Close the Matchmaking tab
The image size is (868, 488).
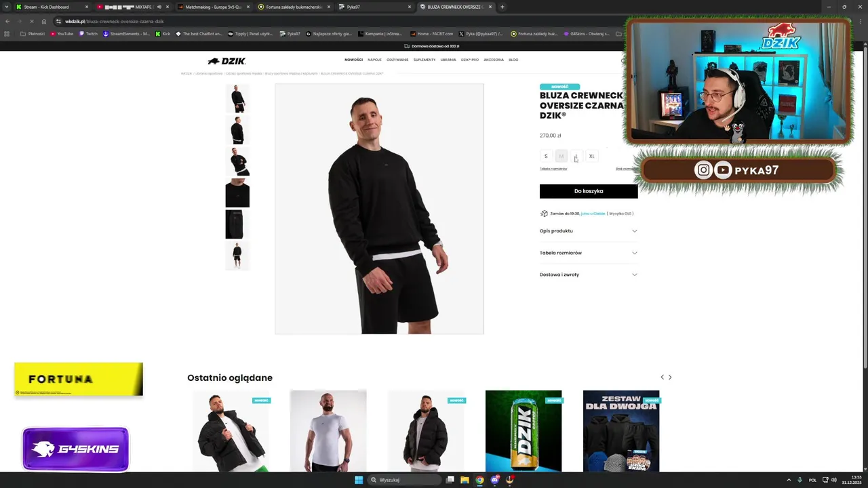248,7
